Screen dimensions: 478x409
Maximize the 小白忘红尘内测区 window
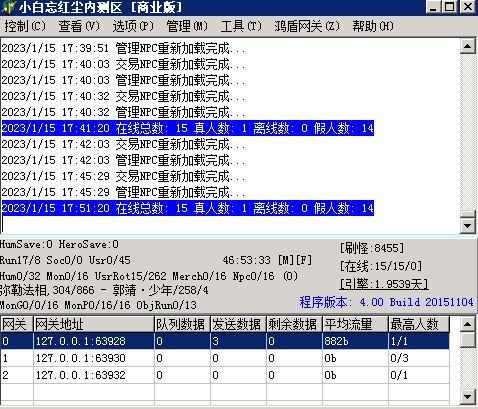(449, 7)
